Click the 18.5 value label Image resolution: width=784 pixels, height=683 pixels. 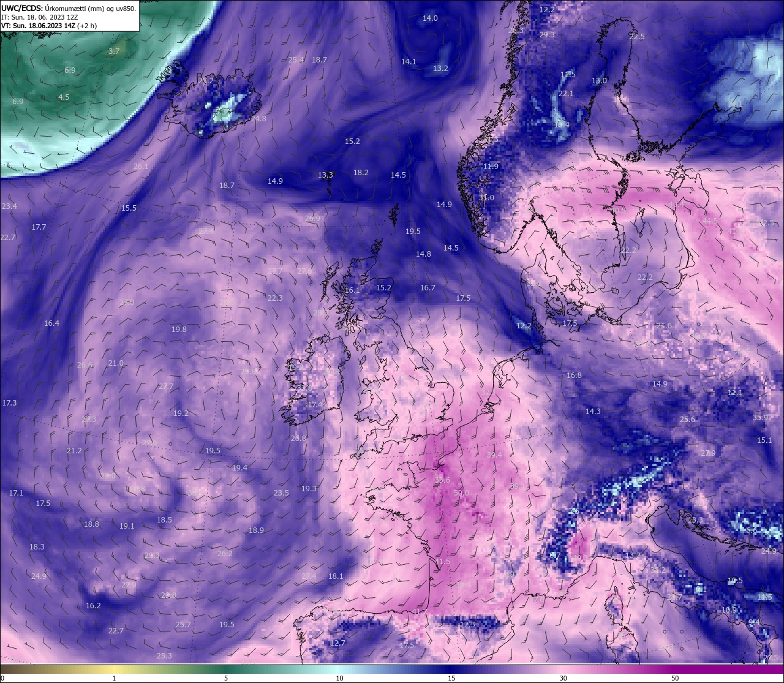[x=164, y=520]
